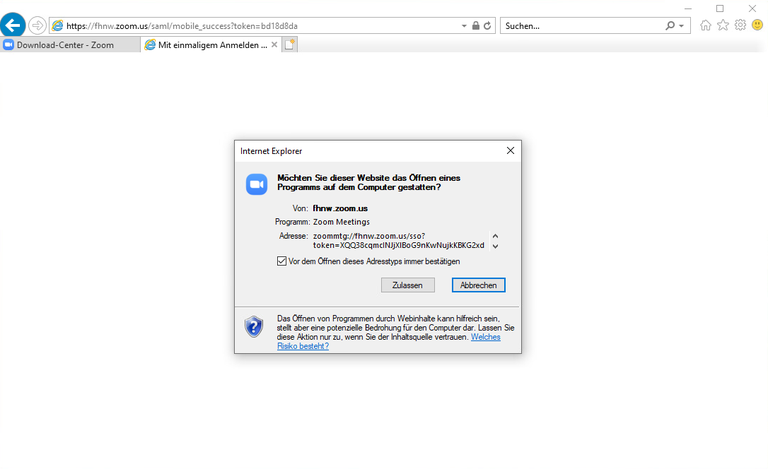Click the Zoom camera icon in dialog
The height and width of the screenshot is (469, 768).
257,184
